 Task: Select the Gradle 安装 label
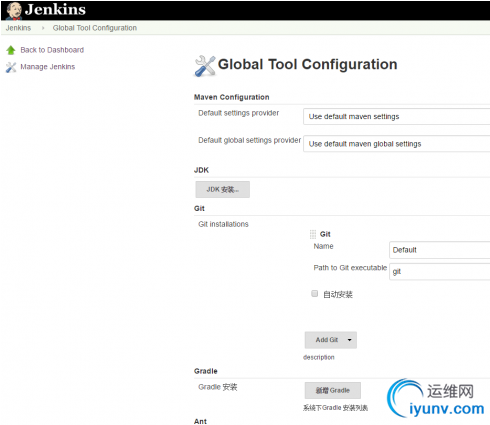218,387
